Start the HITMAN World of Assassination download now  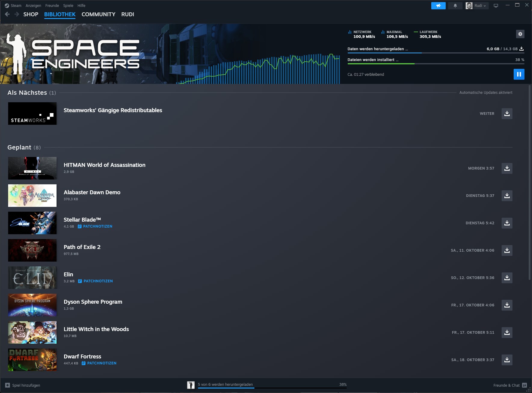(507, 168)
